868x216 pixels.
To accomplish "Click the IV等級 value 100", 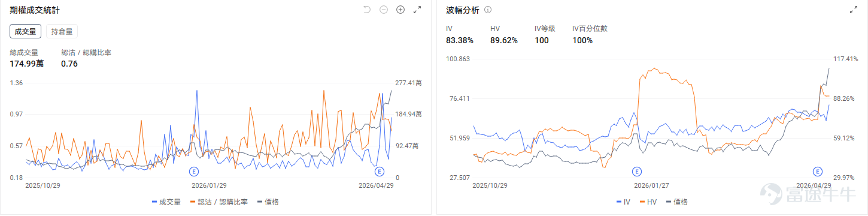I will 542,40.
